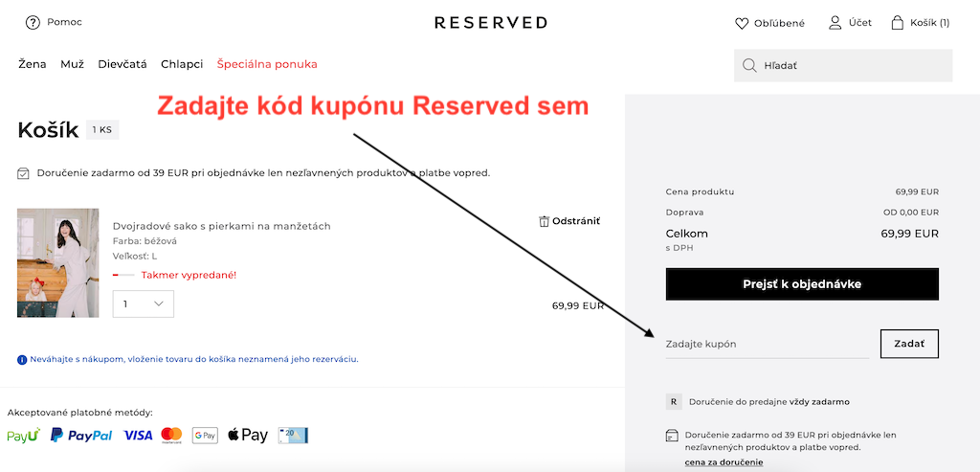The height and width of the screenshot is (472, 980).
Task: Click the VISA payment logo
Action: [138, 435]
